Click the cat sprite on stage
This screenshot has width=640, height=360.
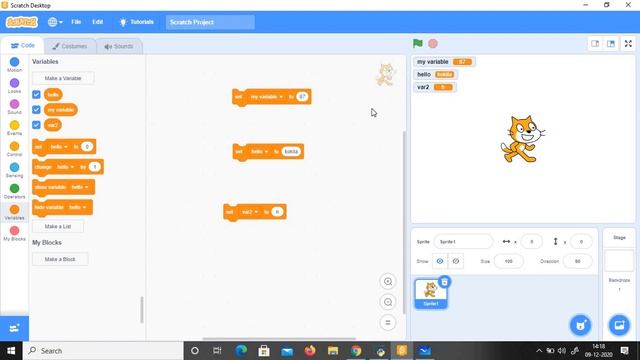coord(522,139)
